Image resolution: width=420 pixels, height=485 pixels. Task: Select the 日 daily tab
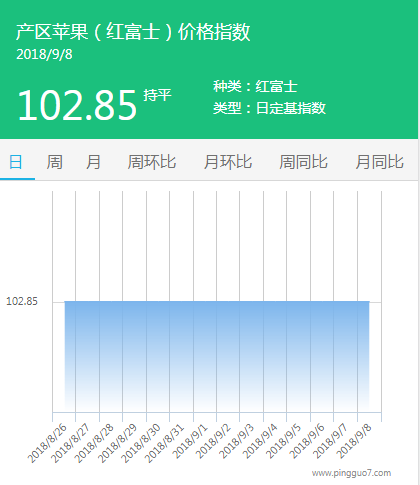[x=16, y=162]
